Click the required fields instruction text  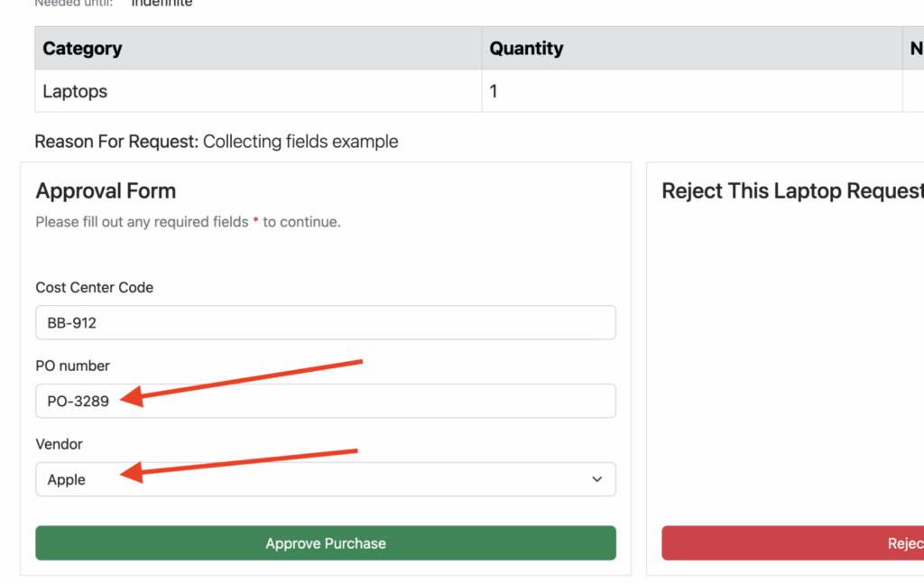[188, 221]
